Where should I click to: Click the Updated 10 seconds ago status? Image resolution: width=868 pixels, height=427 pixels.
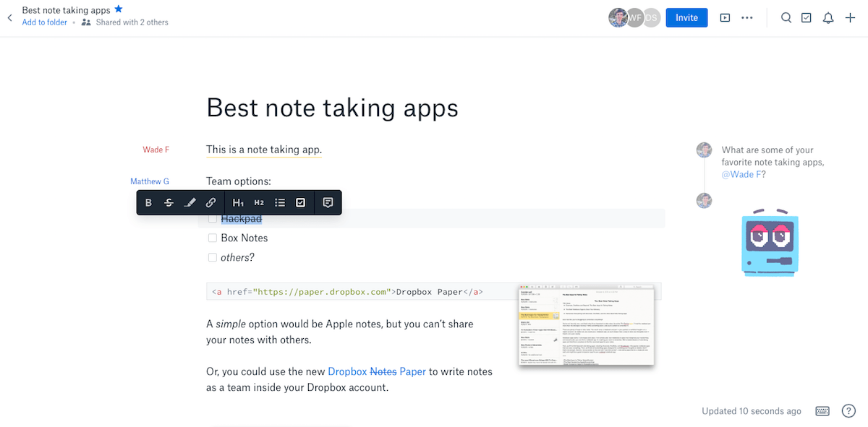752,411
